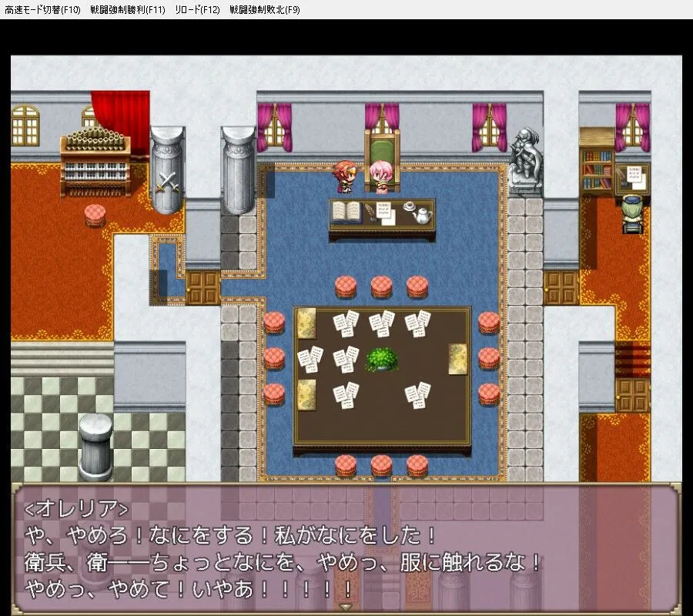This screenshot has height=616, width=693.
Task: Click the bookshelf in the right room
Action: pyautogui.click(x=597, y=162)
